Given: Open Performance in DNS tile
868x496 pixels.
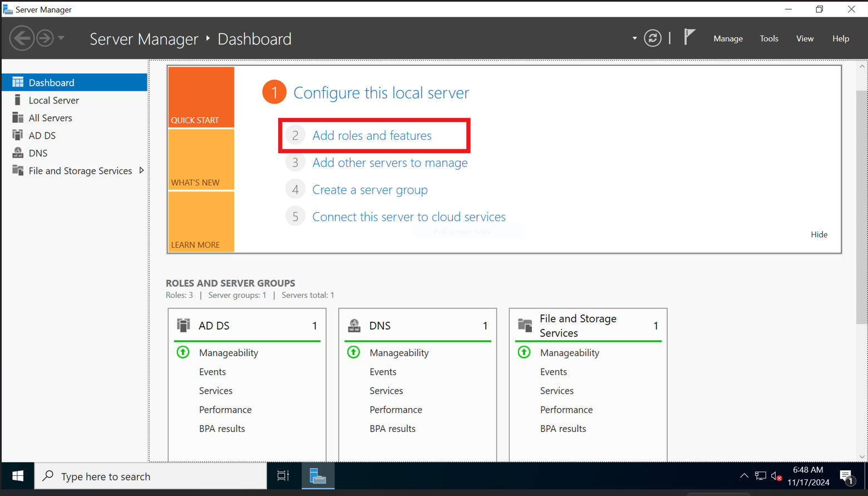Looking at the screenshot, I should pyautogui.click(x=396, y=410).
